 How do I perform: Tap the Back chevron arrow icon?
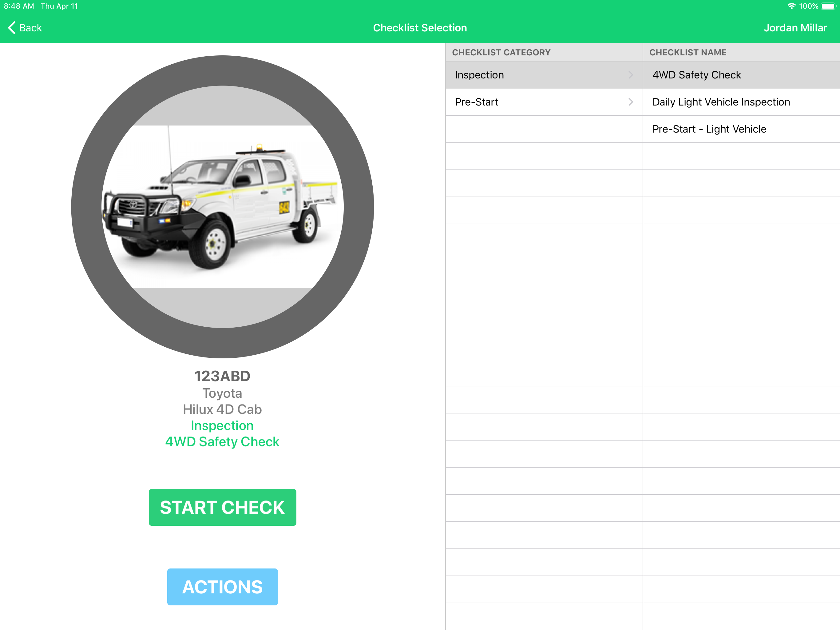(12, 28)
